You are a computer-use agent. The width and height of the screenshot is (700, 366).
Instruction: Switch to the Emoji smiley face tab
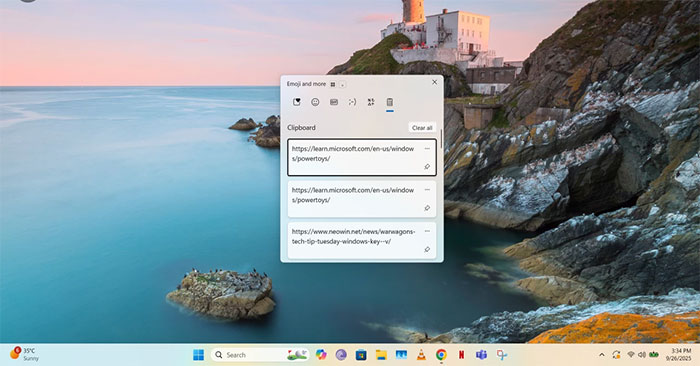click(x=315, y=102)
